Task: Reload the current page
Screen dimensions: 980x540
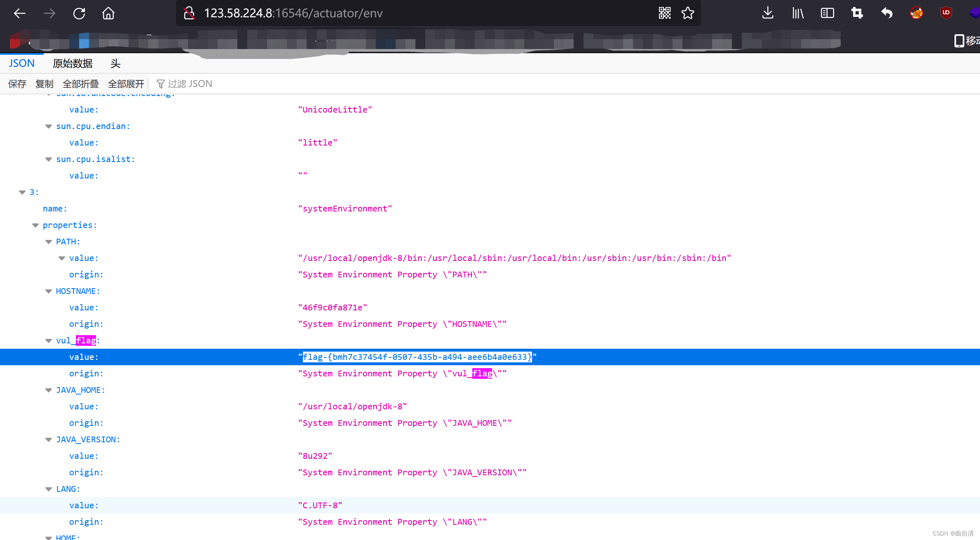Action: pyautogui.click(x=79, y=13)
